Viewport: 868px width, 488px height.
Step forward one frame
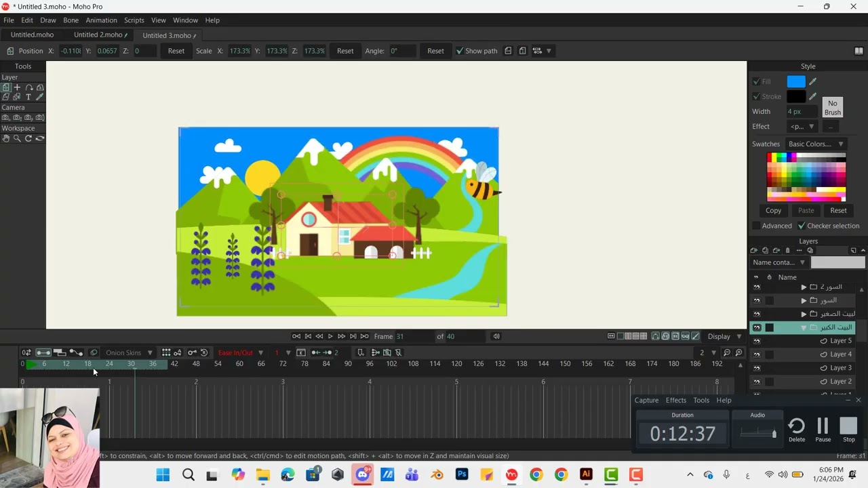[342, 336]
